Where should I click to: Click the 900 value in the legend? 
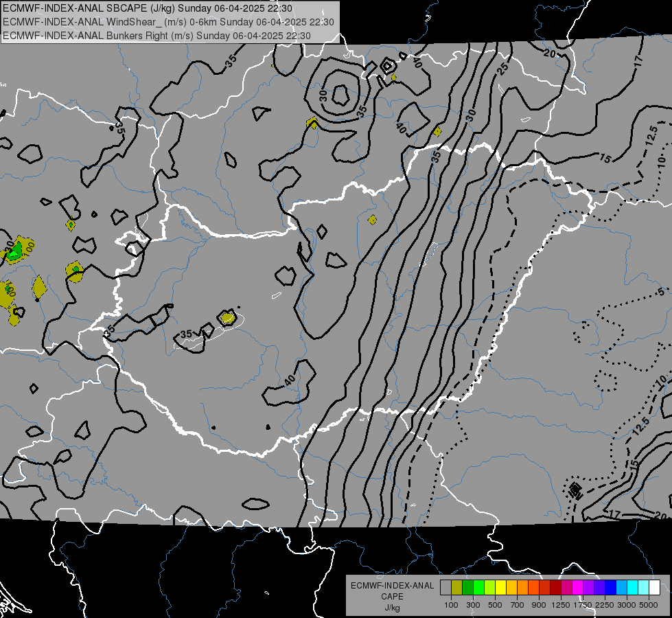tap(539, 605)
